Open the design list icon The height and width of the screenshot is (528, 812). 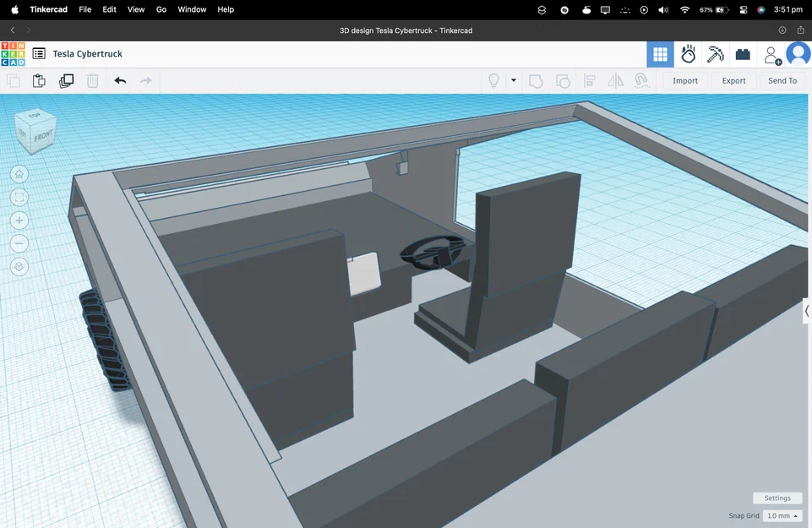point(39,54)
